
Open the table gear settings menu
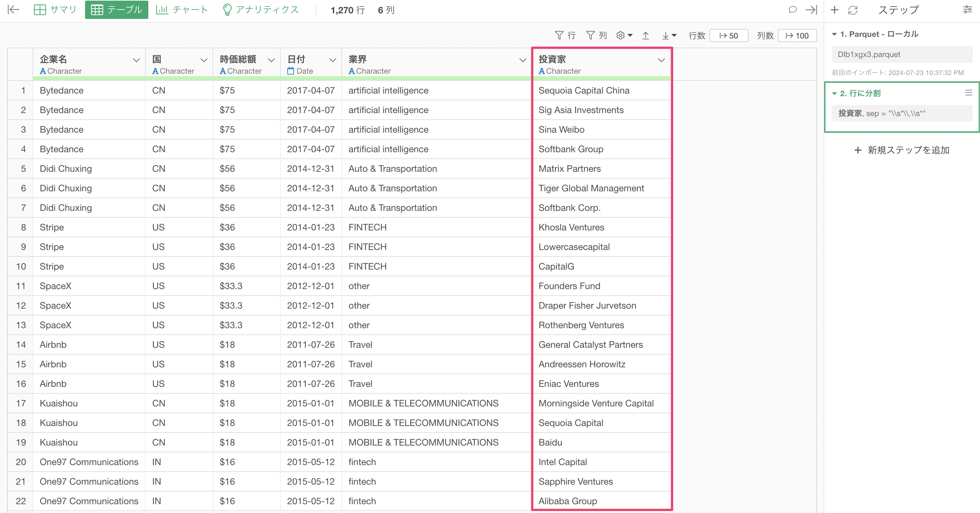624,36
